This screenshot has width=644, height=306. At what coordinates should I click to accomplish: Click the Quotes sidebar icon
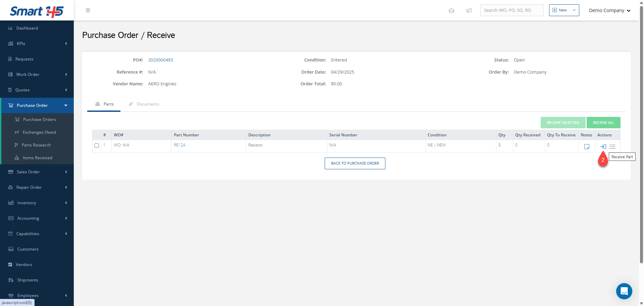coord(10,90)
